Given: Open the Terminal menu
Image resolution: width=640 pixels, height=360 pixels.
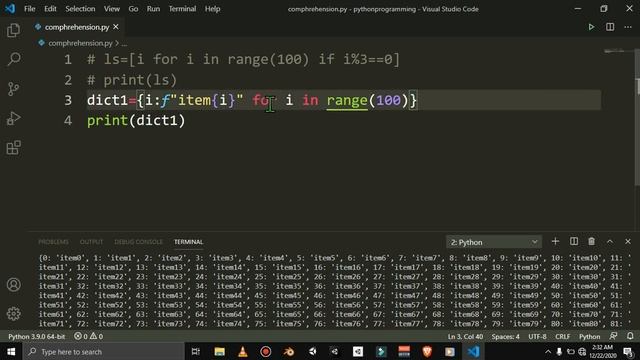Looking at the screenshot, I should click(182, 9).
